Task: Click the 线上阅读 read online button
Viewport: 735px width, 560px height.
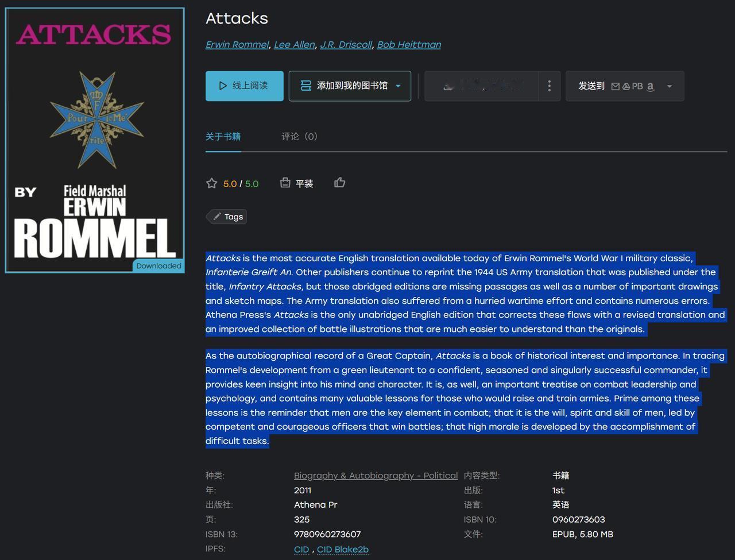Action: click(244, 86)
